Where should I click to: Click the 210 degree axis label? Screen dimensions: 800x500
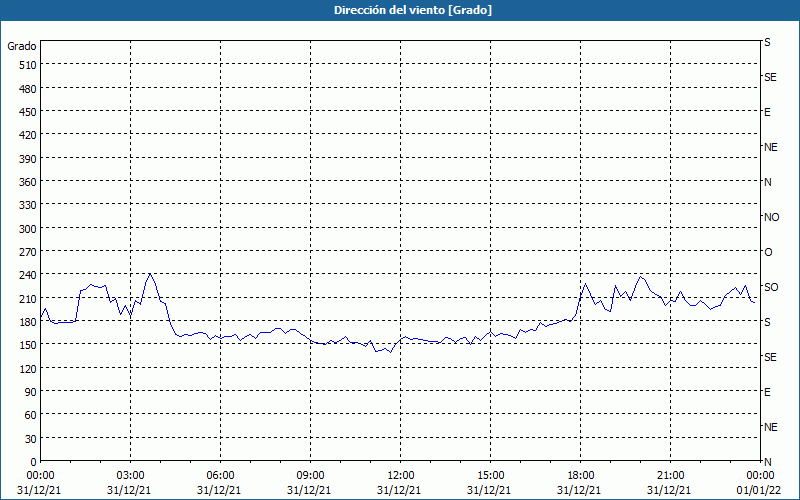28,298
